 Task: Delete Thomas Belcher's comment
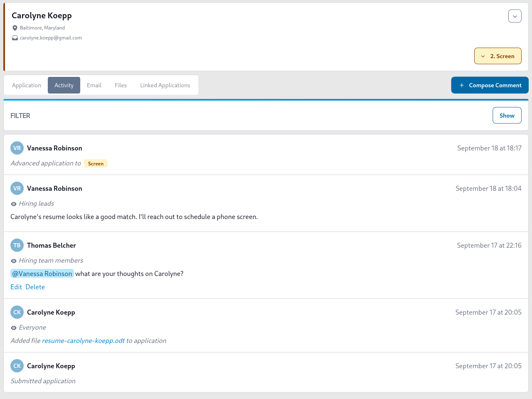click(35, 287)
